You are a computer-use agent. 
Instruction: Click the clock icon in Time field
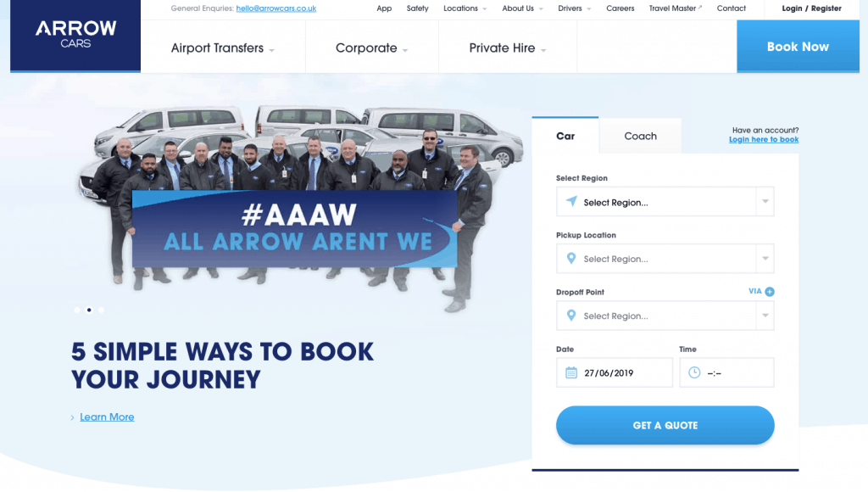[694, 373]
